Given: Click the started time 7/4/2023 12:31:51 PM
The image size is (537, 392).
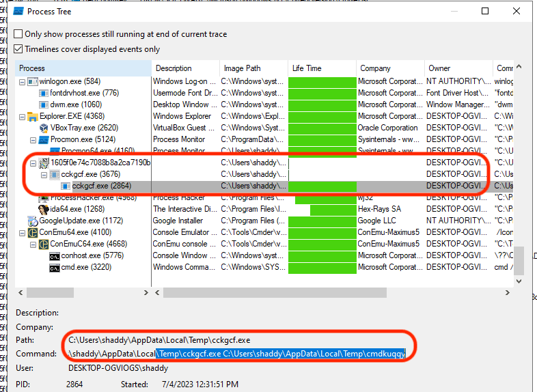Looking at the screenshot, I should point(200,384).
